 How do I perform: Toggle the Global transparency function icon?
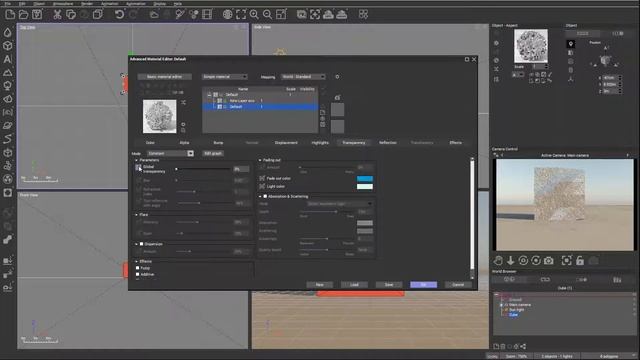(x=138, y=168)
